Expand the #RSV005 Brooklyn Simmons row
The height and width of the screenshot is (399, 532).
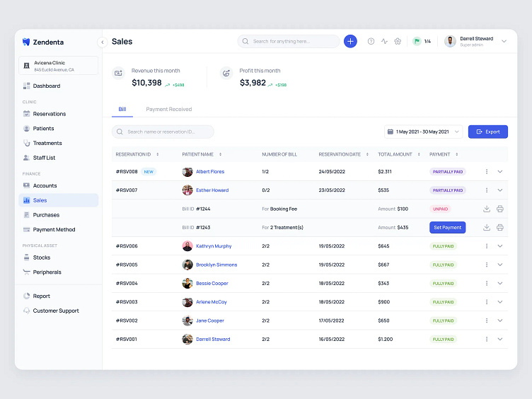pos(499,265)
